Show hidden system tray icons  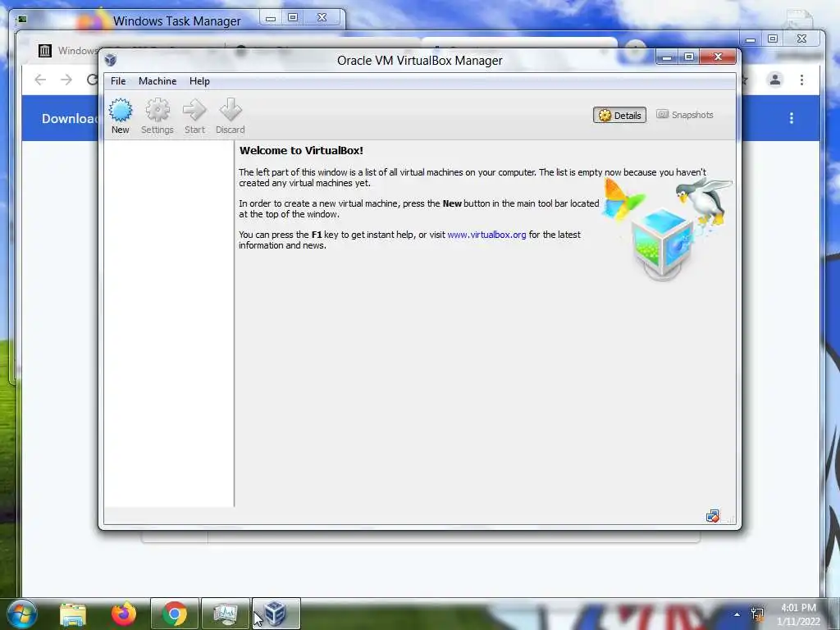click(x=737, y=614)
